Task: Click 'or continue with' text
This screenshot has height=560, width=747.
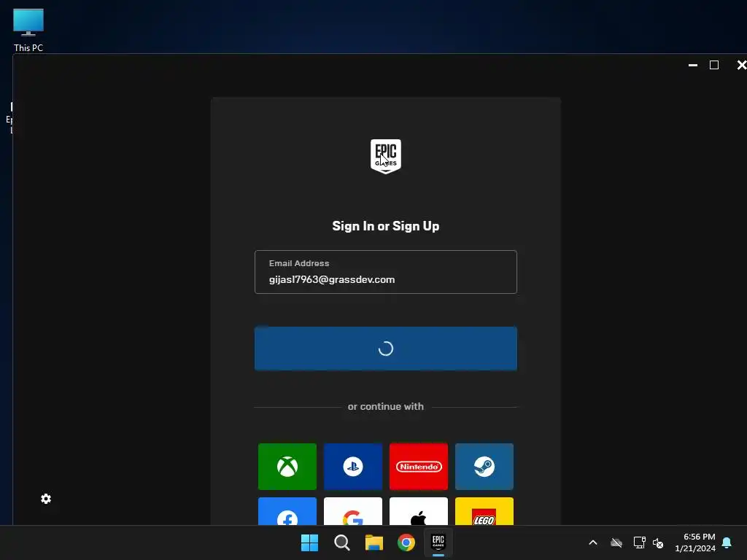Action: click(386, 407)
